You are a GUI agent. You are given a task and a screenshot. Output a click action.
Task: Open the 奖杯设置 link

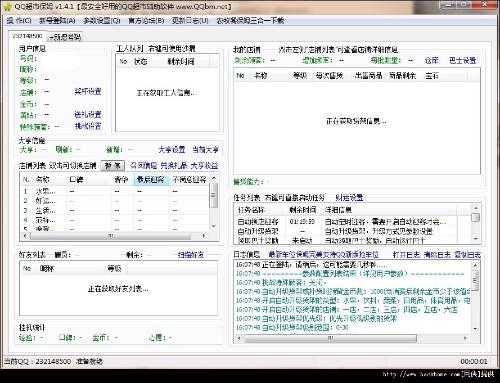88,91
